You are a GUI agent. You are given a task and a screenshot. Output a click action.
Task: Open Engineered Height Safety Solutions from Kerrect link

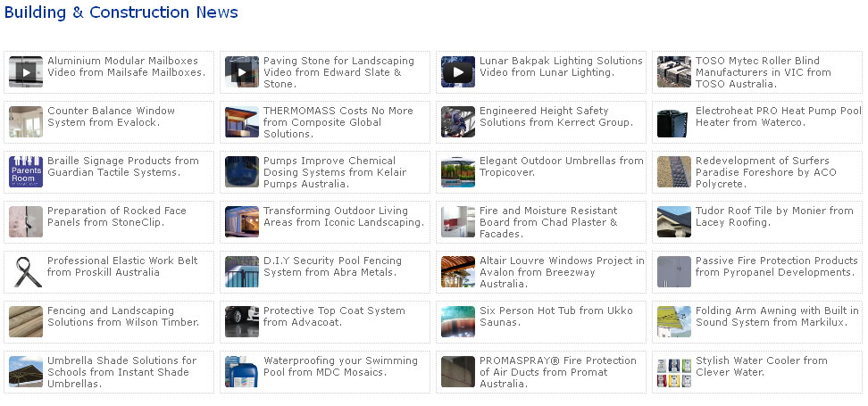[x=556, y=116]
